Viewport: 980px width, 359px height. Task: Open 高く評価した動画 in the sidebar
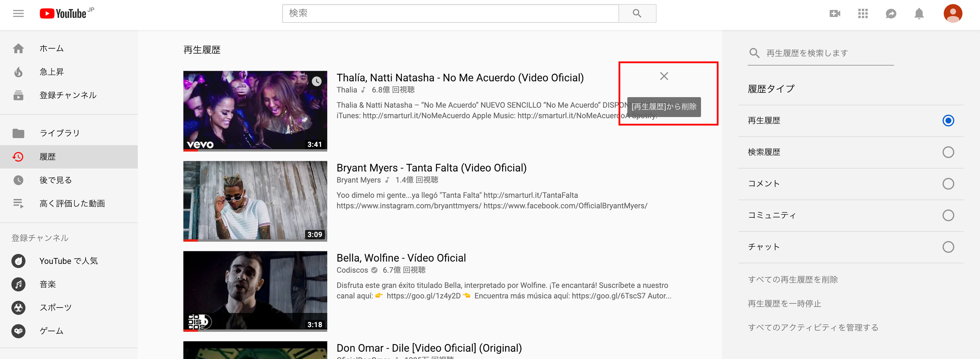pos(69,203)
